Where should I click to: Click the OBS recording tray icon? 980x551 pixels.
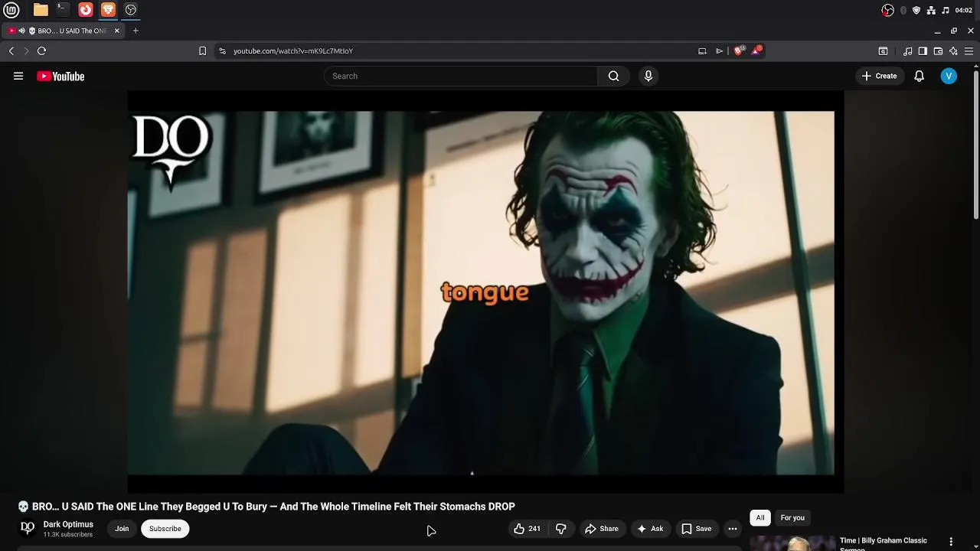887,10
